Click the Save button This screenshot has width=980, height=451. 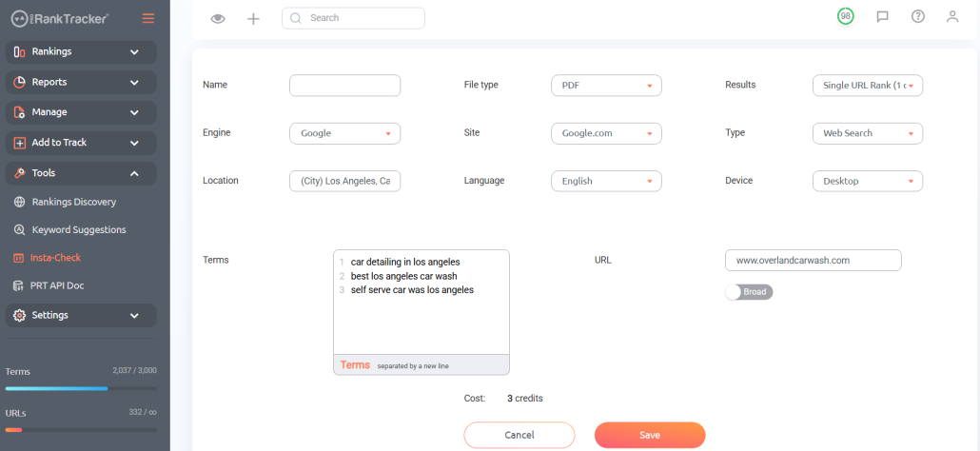tap(650, 435)
